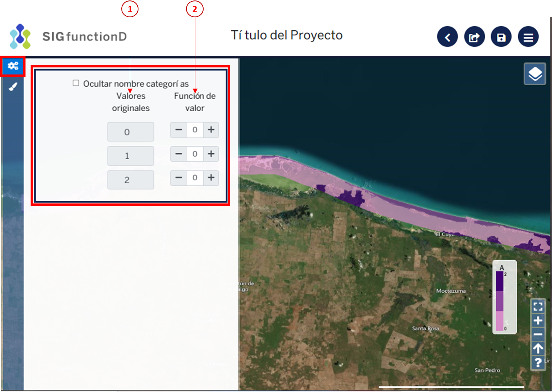Decrease value function for category 2

(179, 178)
